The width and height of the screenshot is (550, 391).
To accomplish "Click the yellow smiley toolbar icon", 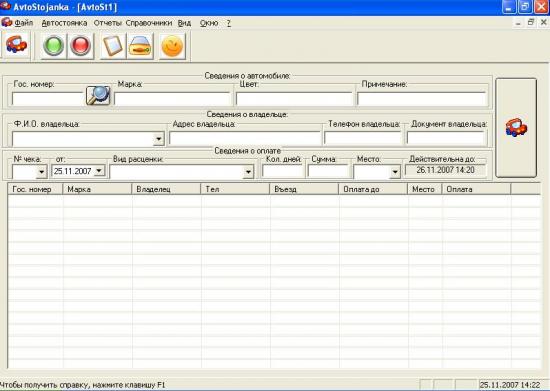I will 172,46.
